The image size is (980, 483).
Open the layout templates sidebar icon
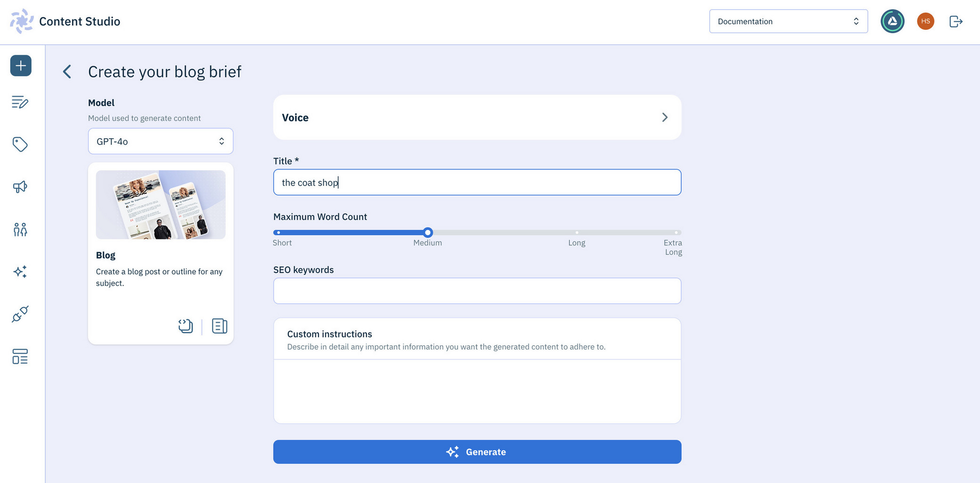pyautogui.click(x=20, y=357)
